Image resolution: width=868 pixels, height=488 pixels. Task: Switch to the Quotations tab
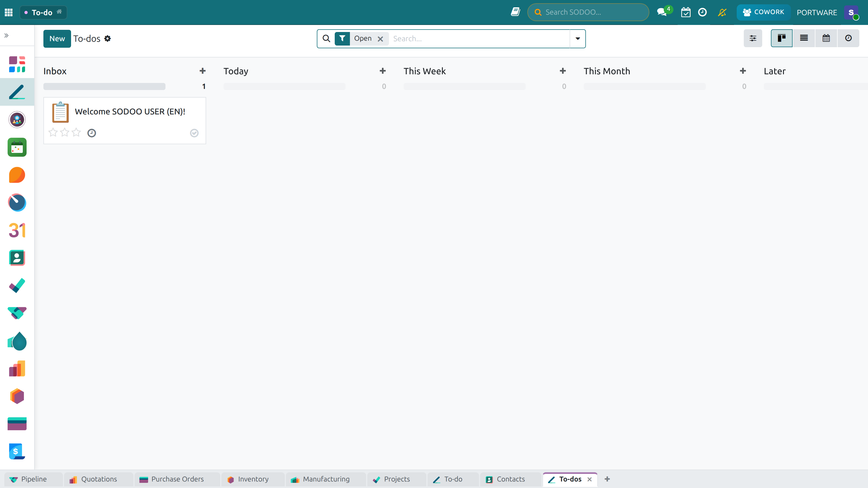[99, 479]
